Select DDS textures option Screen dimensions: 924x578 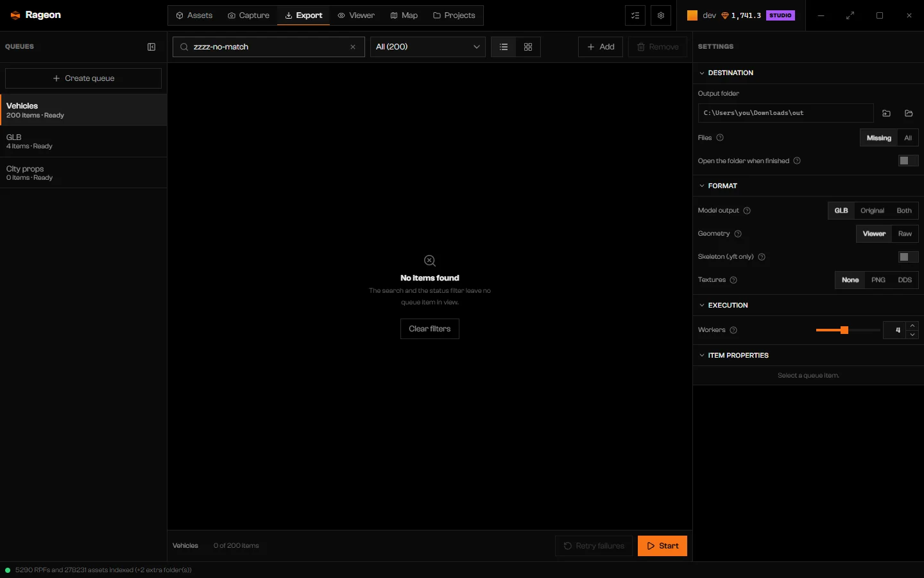pyautogui.click(x=905, y=280)
